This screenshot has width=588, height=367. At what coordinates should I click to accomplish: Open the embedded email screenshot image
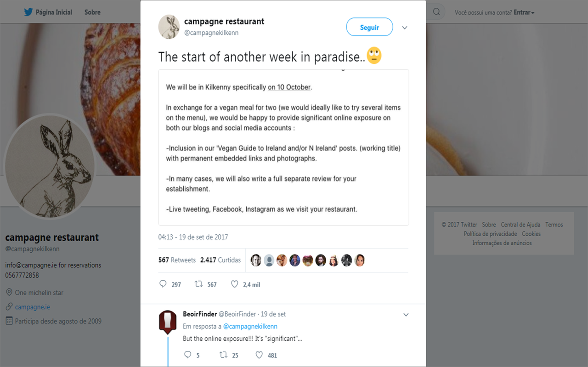coord(283,147)
